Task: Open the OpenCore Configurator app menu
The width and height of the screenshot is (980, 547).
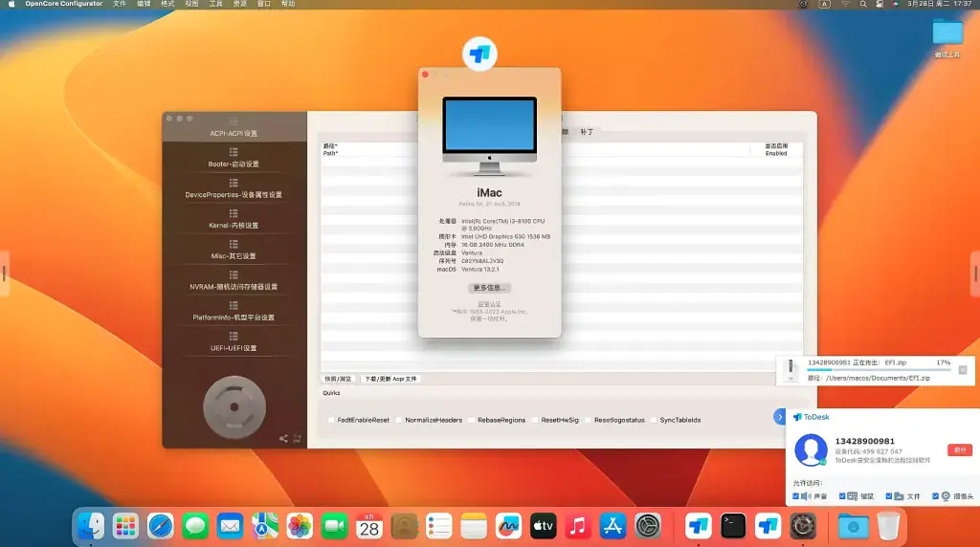Action: pos(64,4)
